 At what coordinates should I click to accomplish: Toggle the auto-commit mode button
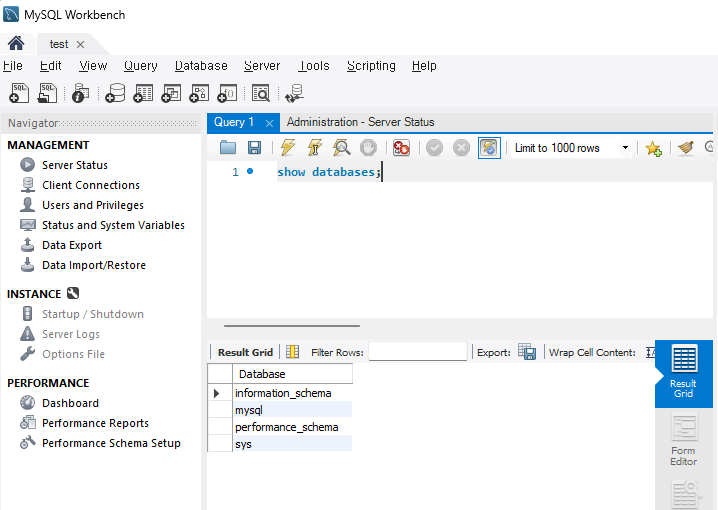click(x=489, y=147)
